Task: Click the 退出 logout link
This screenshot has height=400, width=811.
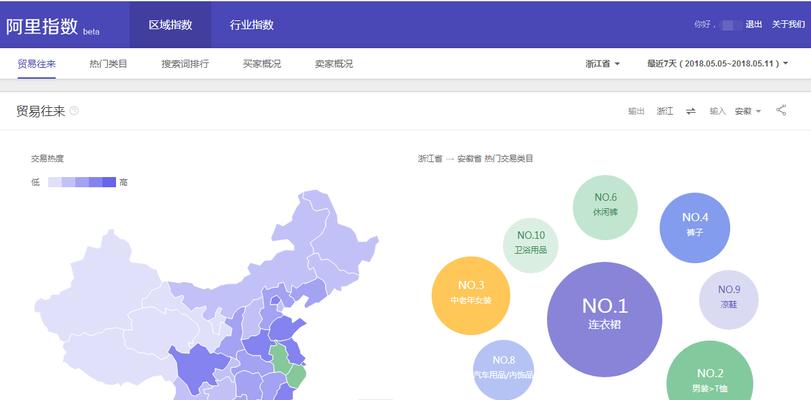Action: click(754, 24)
